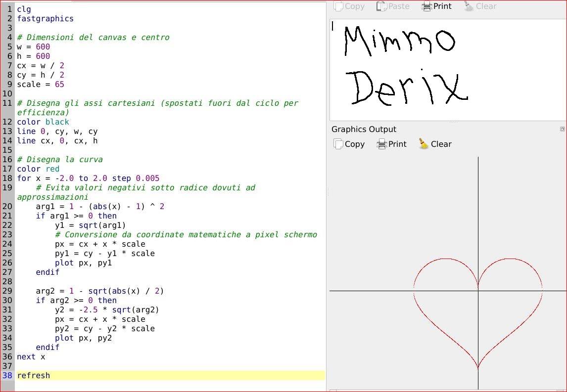Click Print icon in Graphics Output toolbar
The width and height of the screenshot is (567, 392).
coord(381,144)
